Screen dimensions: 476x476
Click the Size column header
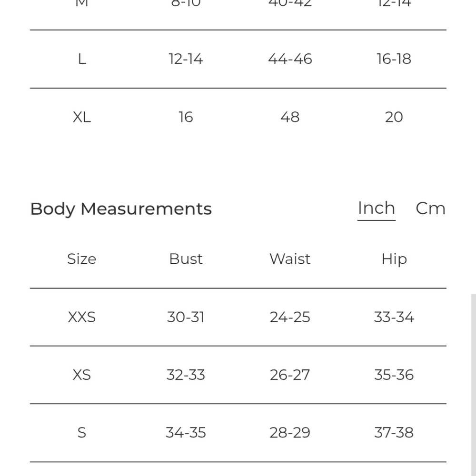(x=82, y=259)
